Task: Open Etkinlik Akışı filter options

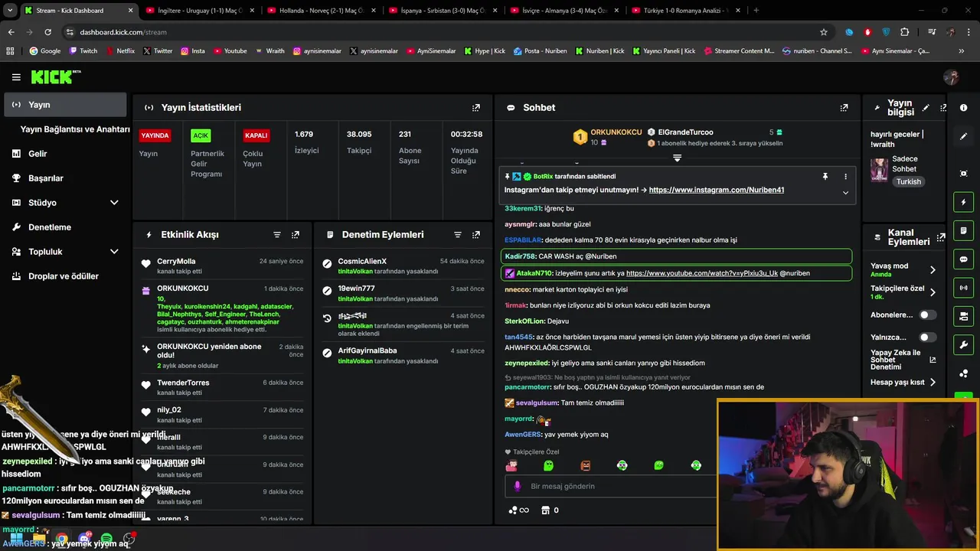Action: point(277,235)
